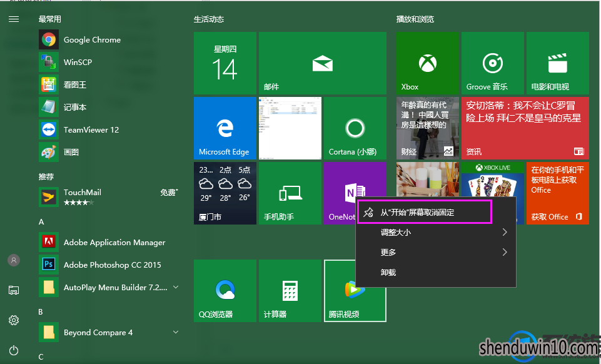Click the 生活动态 group heading
Viewport: 601px width, 364px height.
[209, 19]
